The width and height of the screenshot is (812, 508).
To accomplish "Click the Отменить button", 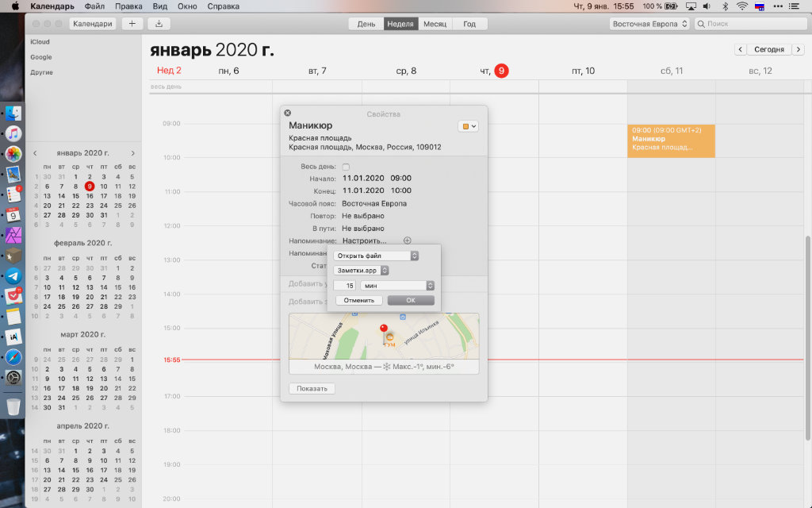I will (359, 300).
